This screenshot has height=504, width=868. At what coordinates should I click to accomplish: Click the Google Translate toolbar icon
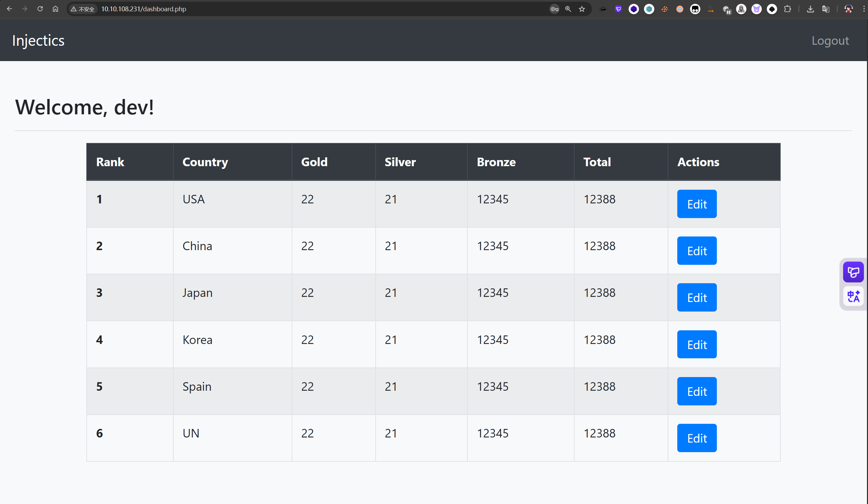click(x=826, y=9)
